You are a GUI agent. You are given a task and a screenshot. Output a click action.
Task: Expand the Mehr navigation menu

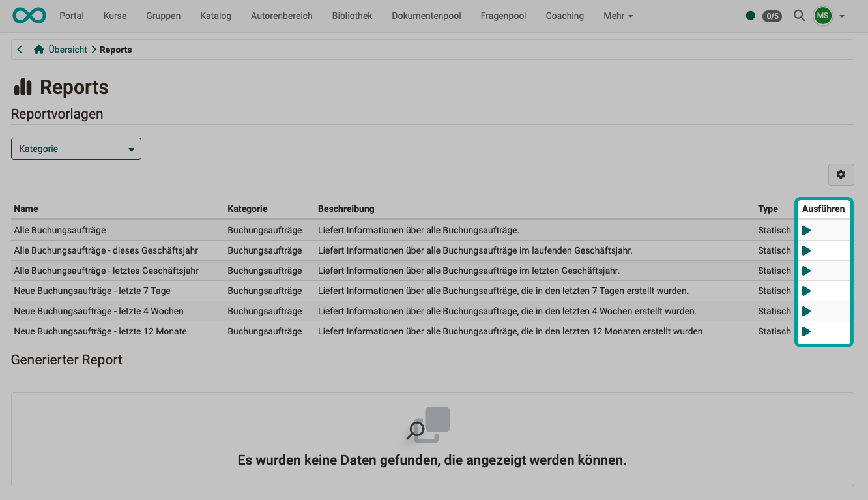point(617,16)
